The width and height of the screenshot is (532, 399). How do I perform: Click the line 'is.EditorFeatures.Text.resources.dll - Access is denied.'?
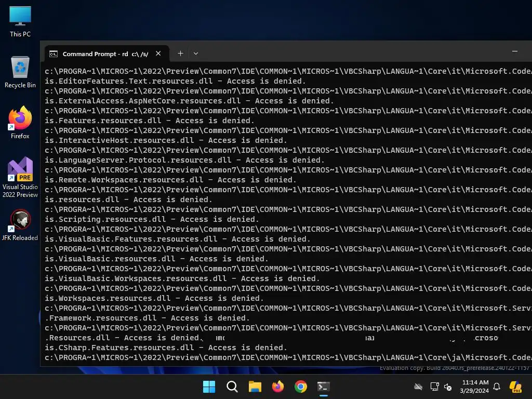(x=176, y=81)
